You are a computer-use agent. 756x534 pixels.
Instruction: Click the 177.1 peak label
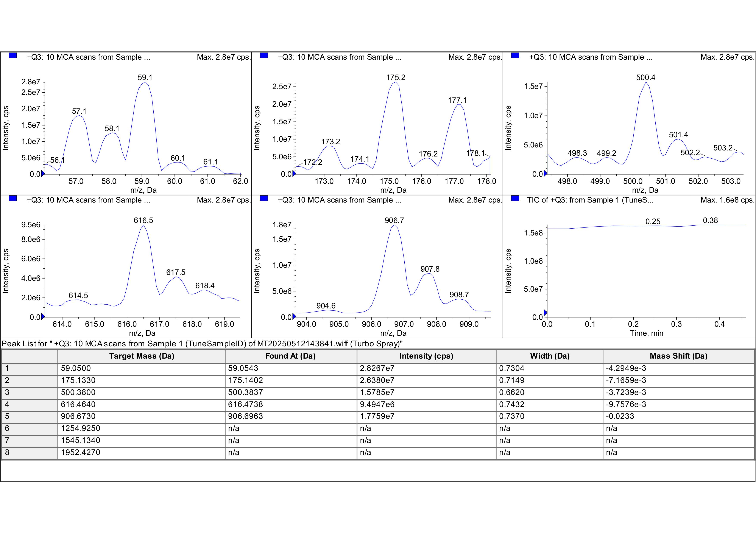pyautogui.click(x=457, y=100)
